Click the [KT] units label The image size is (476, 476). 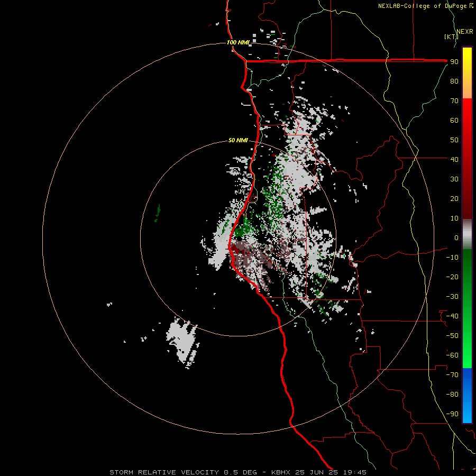coord(451,36)
